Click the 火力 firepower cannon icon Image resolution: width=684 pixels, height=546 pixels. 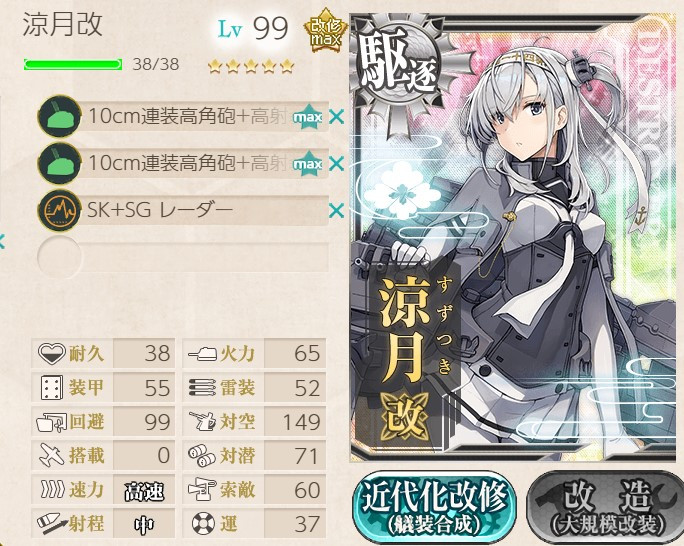(x=202, y=353)
